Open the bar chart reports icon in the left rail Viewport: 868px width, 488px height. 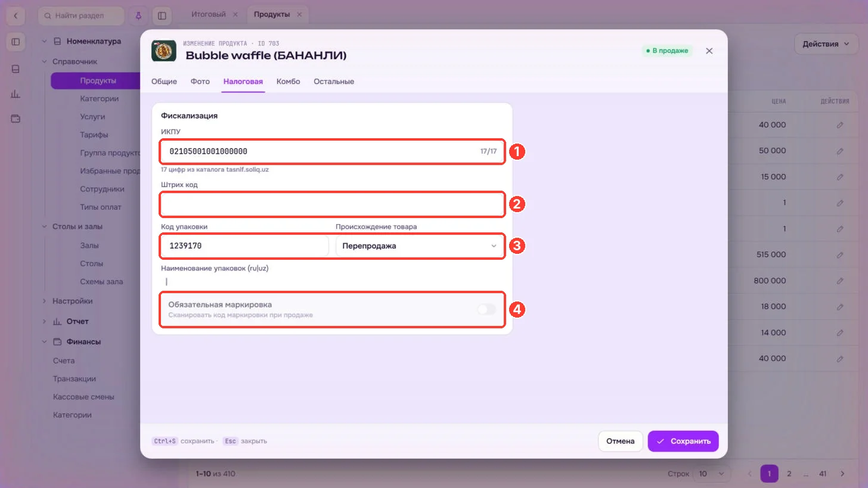pos(15,94)
